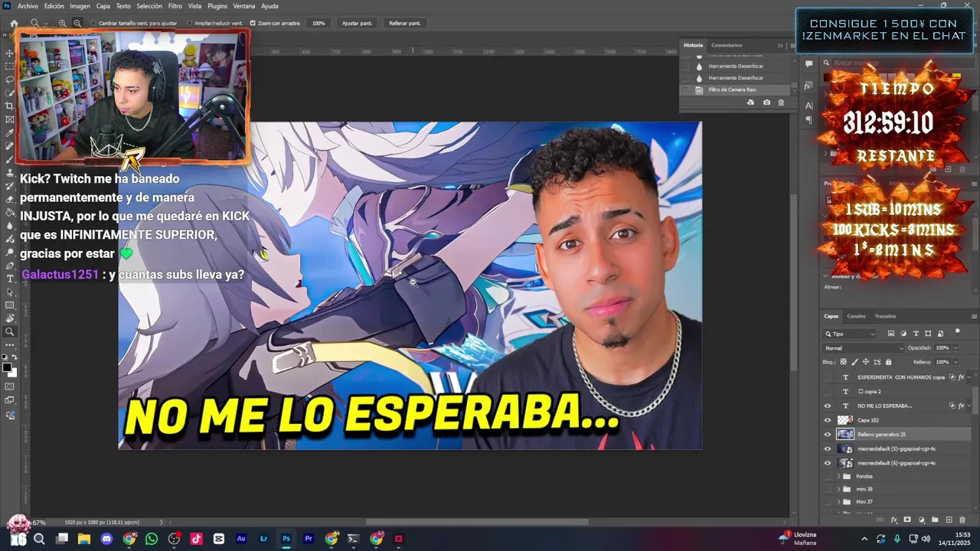Image resolution: width=980 pixels, height=551 pixels.
Task: Select the Type tool in toolbar
Action: (x=10, y=279)
